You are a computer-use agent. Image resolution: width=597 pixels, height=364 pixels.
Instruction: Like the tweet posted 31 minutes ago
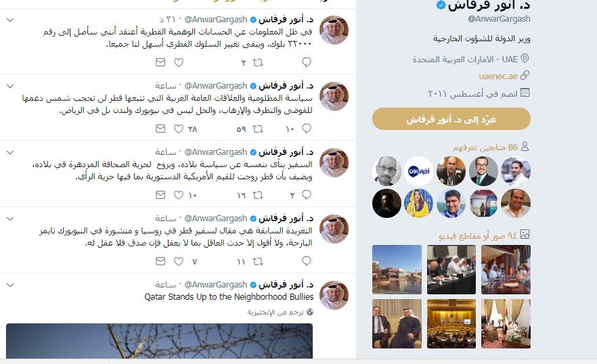[179, 62]
